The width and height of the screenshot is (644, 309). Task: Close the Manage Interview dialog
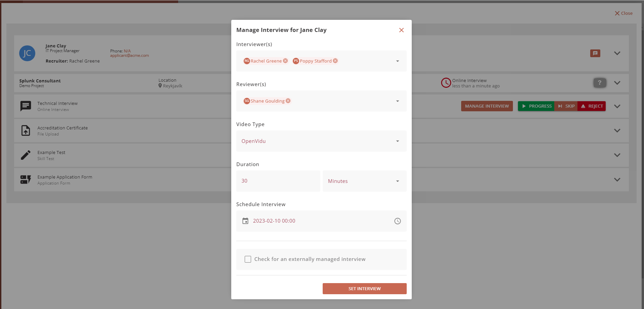tap(401, 30)
